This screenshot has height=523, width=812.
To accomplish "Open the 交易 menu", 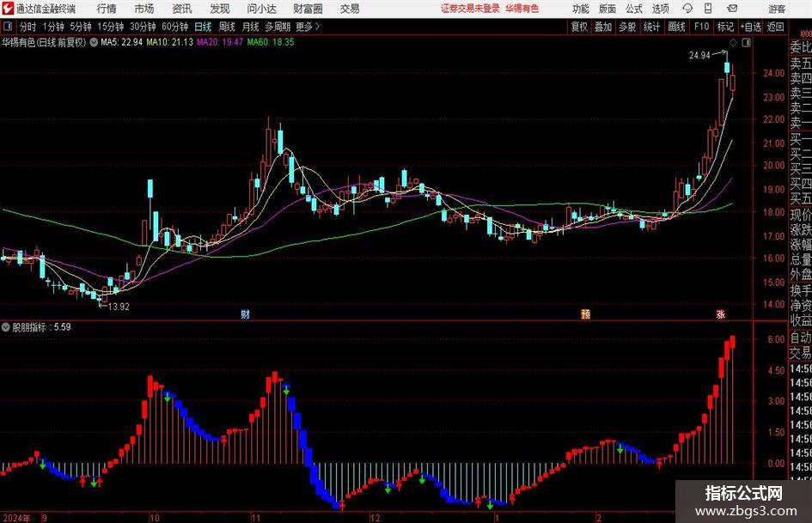I will (350, 9).
